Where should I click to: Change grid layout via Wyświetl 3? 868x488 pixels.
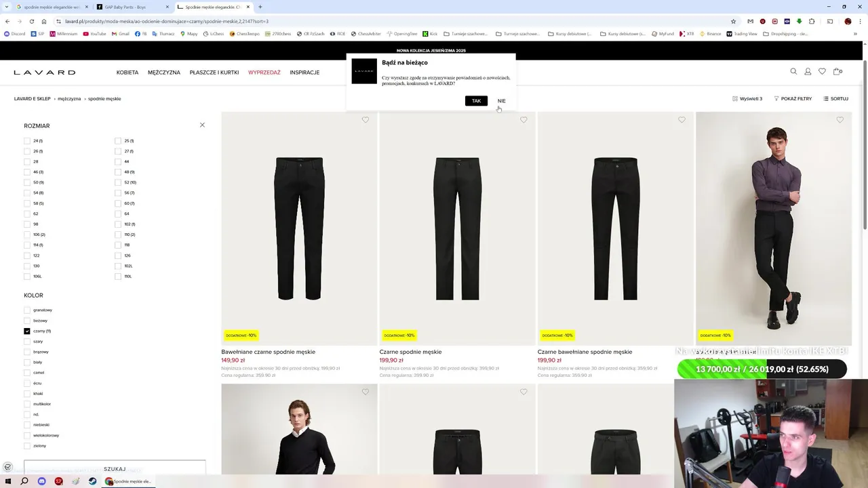tap(747, 99)
